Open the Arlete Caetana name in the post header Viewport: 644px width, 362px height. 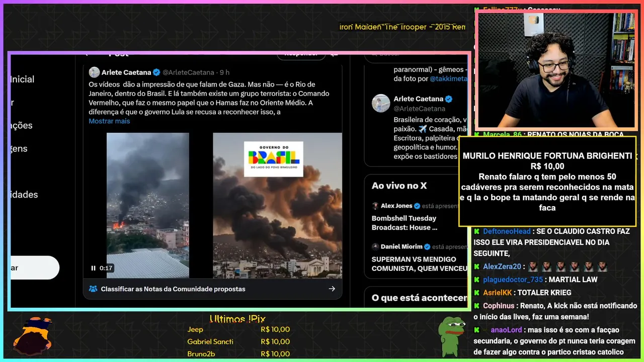(126, 72)
